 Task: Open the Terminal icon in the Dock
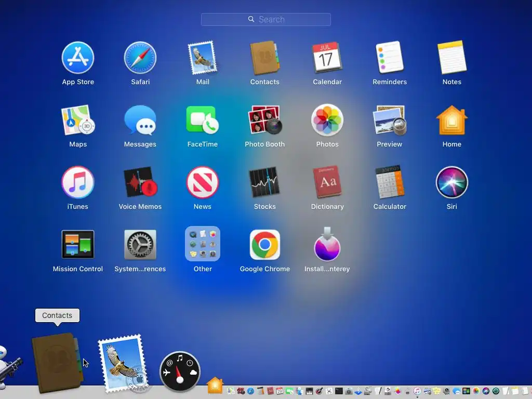339,391
